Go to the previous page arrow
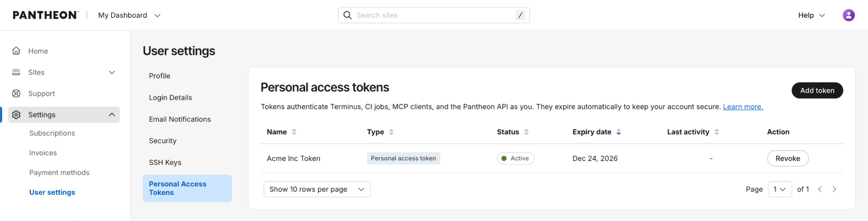Viewport: 868px width, 221px height. [x=820, y=189]
